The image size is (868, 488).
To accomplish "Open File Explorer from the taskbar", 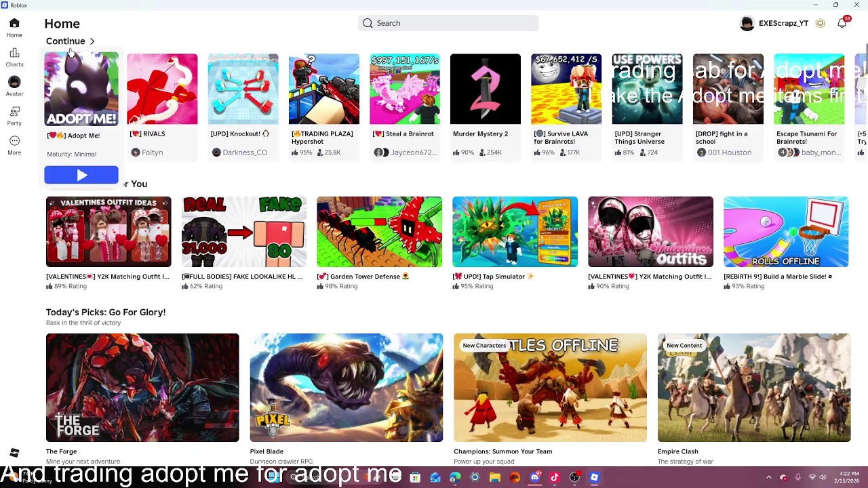I will 495,478.
